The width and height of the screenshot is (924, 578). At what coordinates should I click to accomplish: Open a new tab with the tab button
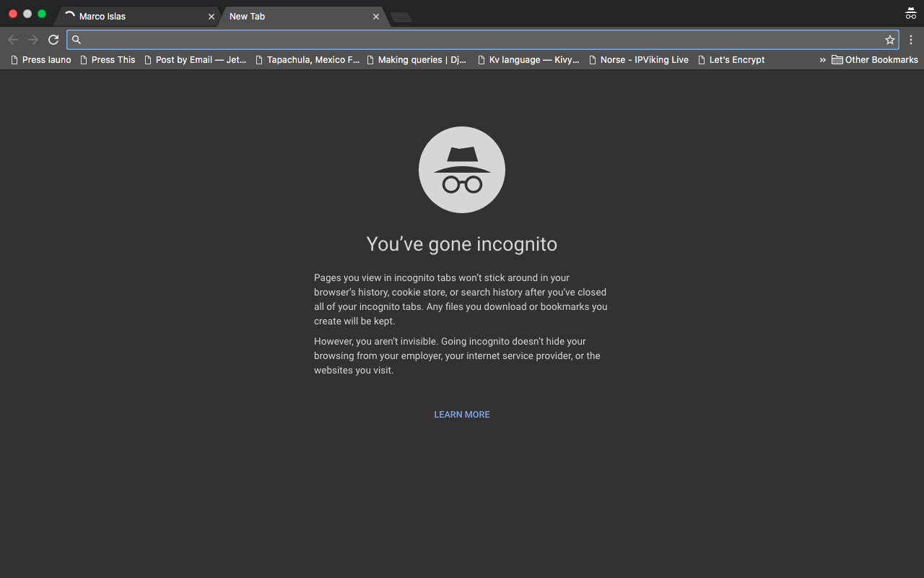401,17
